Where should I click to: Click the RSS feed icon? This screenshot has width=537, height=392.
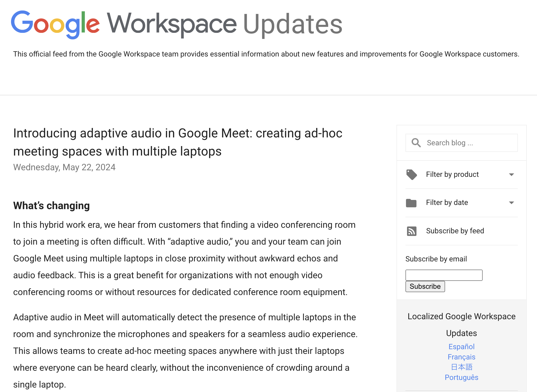(x=411, y=231)
